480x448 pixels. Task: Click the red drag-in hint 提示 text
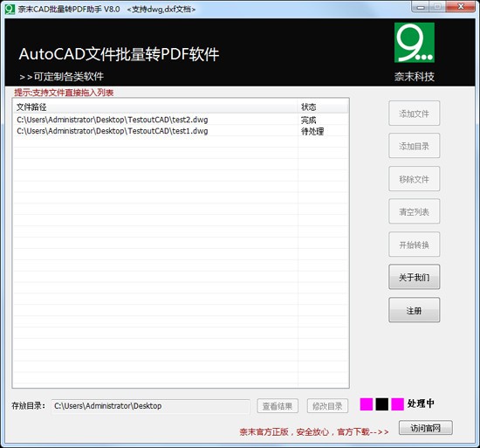(x=64, y=93)
